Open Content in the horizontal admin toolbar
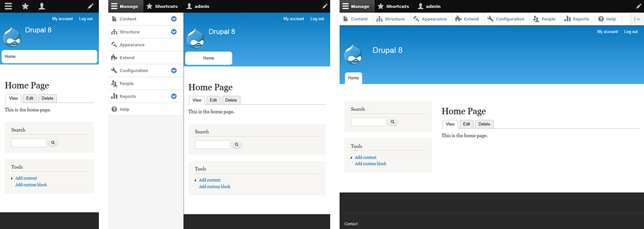This screenshot has height=229, width=644. point(356,19)
